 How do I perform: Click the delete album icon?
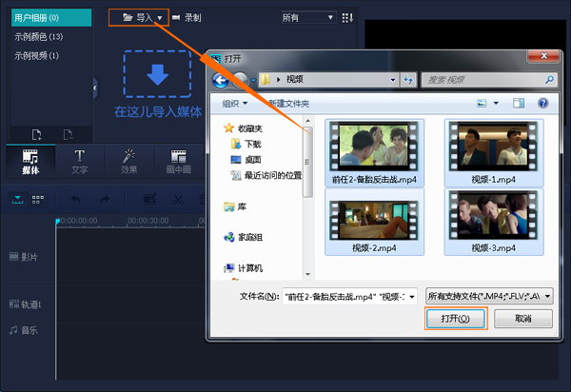coord(68,135)
